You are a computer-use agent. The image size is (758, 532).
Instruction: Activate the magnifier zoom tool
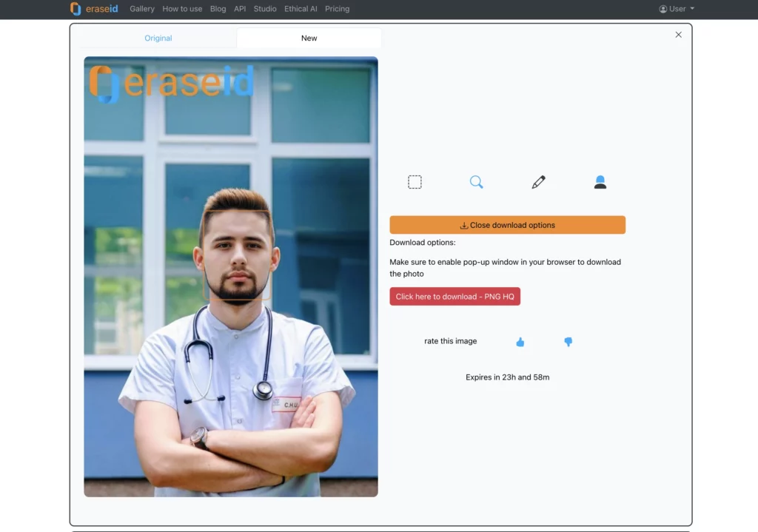tap(477, 181)
